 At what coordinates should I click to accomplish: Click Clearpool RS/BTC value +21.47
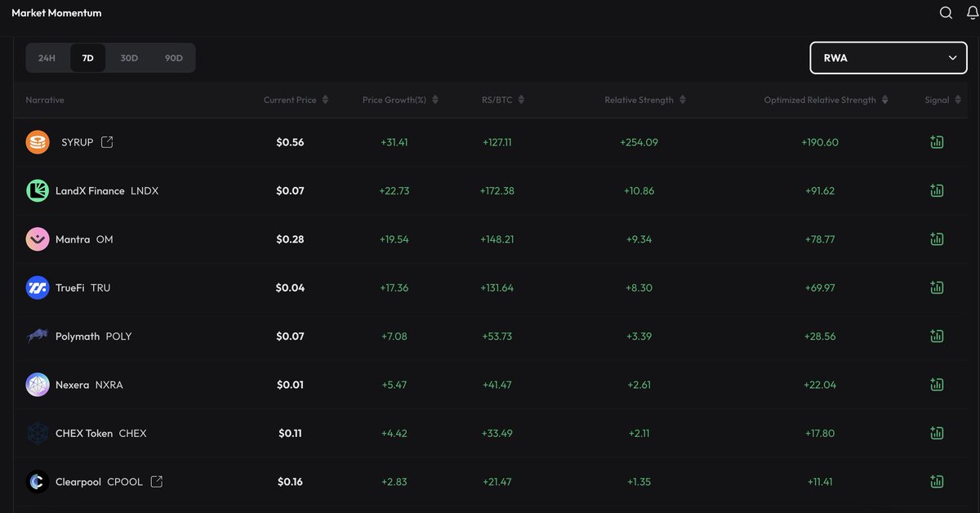click(497, 482)
